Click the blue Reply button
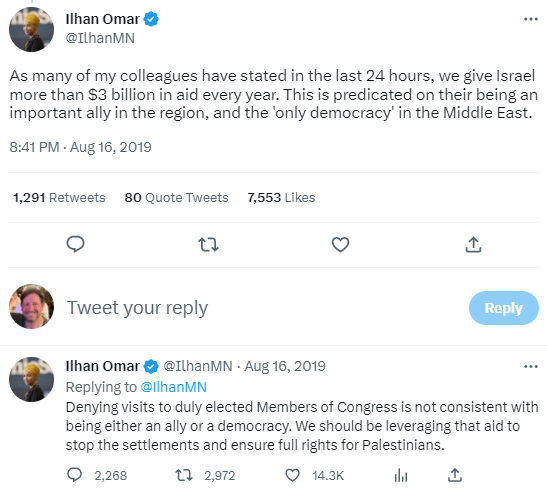547x490 pixels. tap(503, 308)
